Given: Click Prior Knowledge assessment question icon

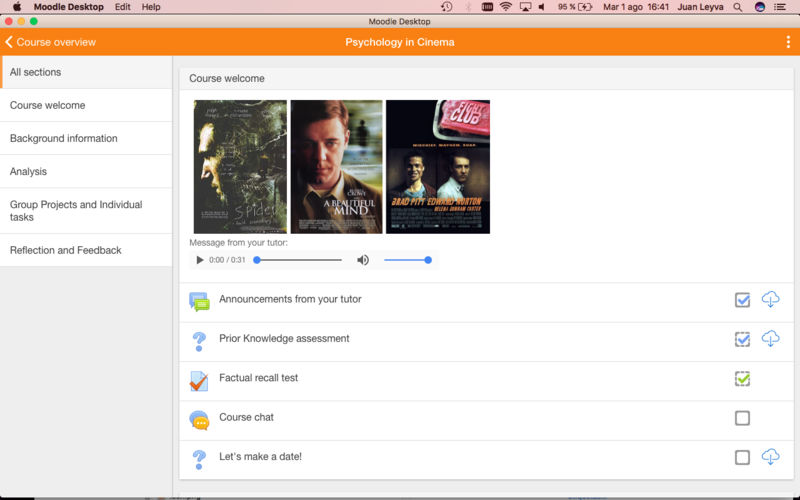Looking at the screenshot, I should point(199,341).
